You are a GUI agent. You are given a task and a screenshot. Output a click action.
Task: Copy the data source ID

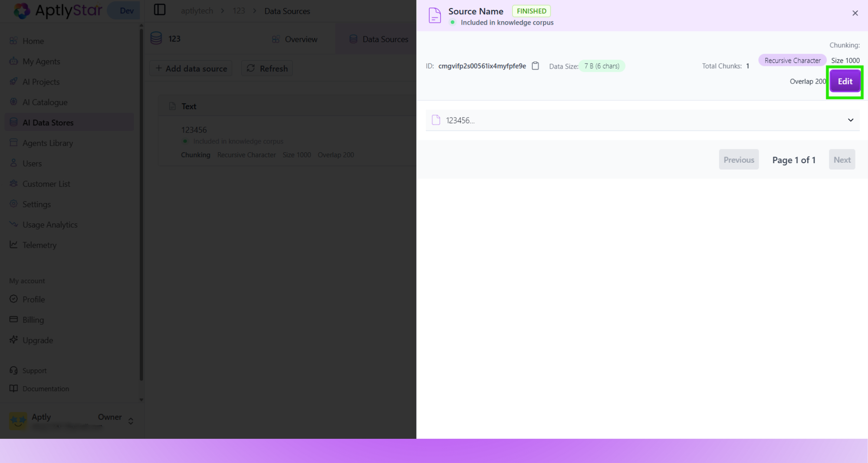pos(536,66)
